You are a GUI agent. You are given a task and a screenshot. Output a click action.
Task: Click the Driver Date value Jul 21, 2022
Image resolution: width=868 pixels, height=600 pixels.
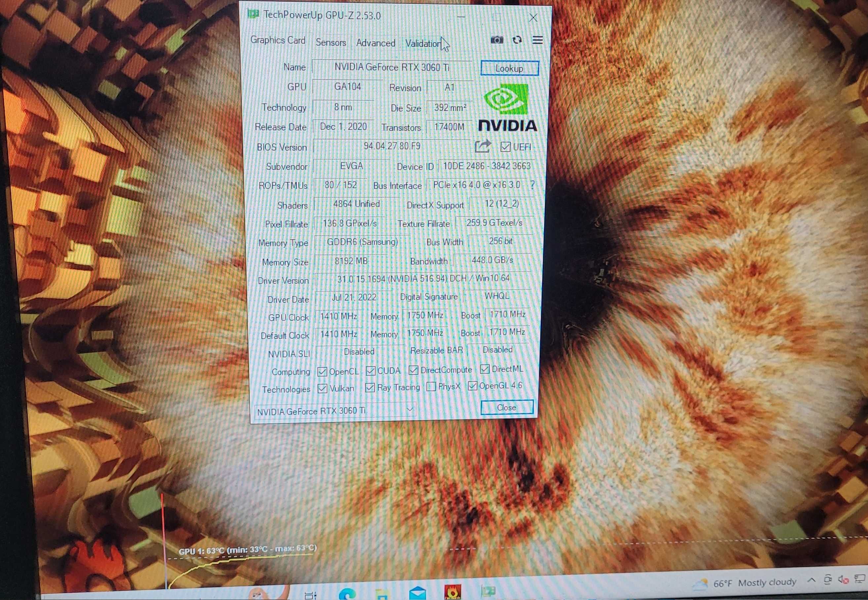coord(354,297)
